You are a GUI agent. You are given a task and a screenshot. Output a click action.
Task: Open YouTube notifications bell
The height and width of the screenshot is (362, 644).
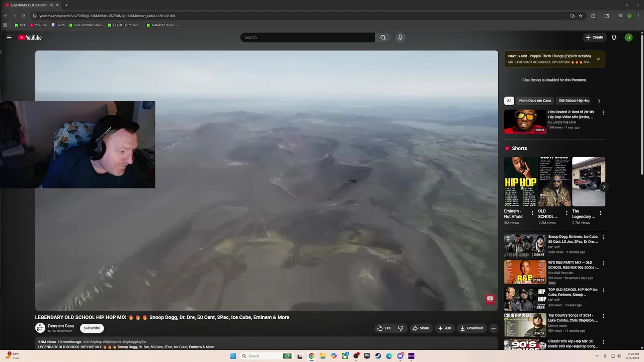[614, 37]
